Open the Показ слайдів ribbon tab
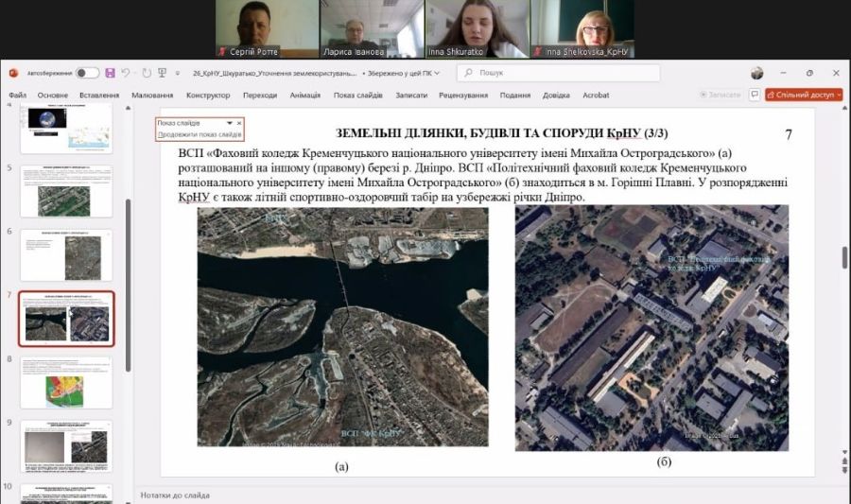Viewport: 851px width, 504px height. click(x=358, y=95)
